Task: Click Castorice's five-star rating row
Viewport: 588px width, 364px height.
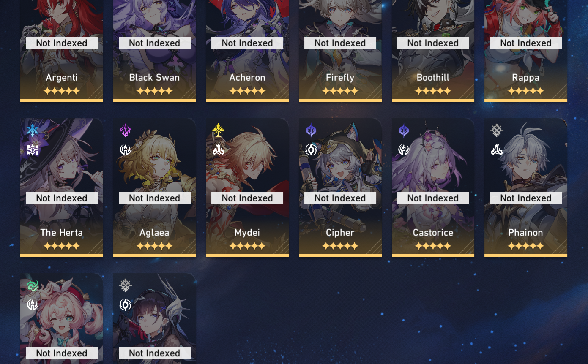Action: point(433,246)
